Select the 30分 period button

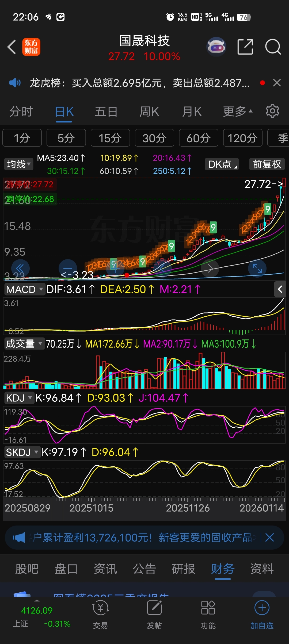[154, 138]
